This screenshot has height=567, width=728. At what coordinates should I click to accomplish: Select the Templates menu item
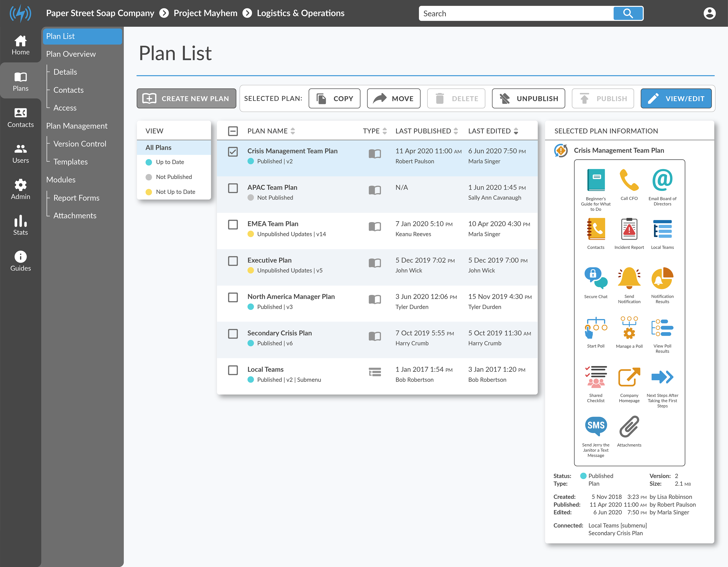70,162
